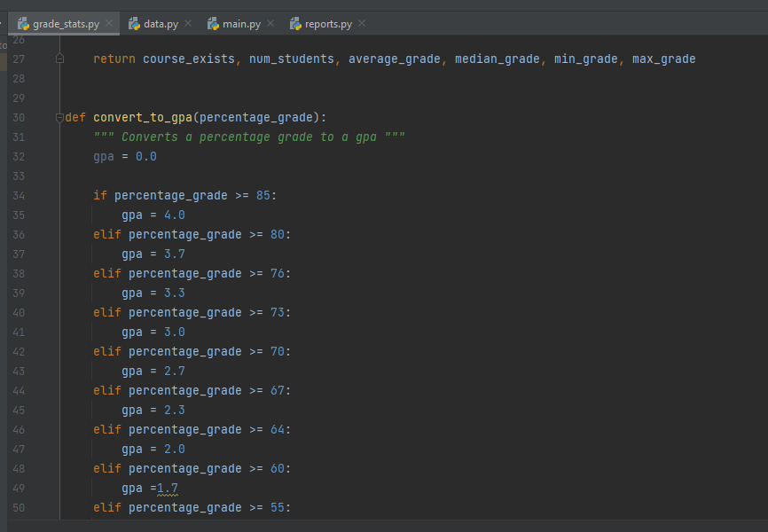Click the underlined warning value 1.7 on line 49
Image resolution: width=768 pixels, height=532 pixels.
(x=168, y=489)
